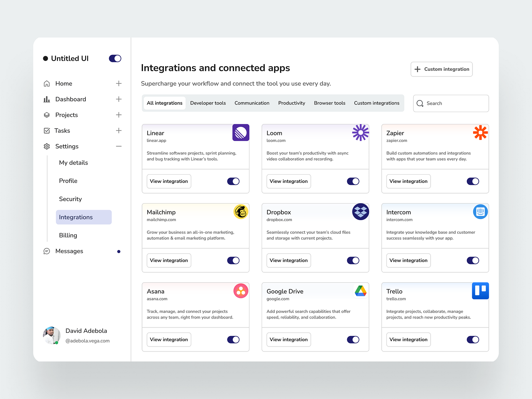Screen dimensions: 532x399
Task: Click the Dashboard bar chart icon
Action: tap(47, 99)
